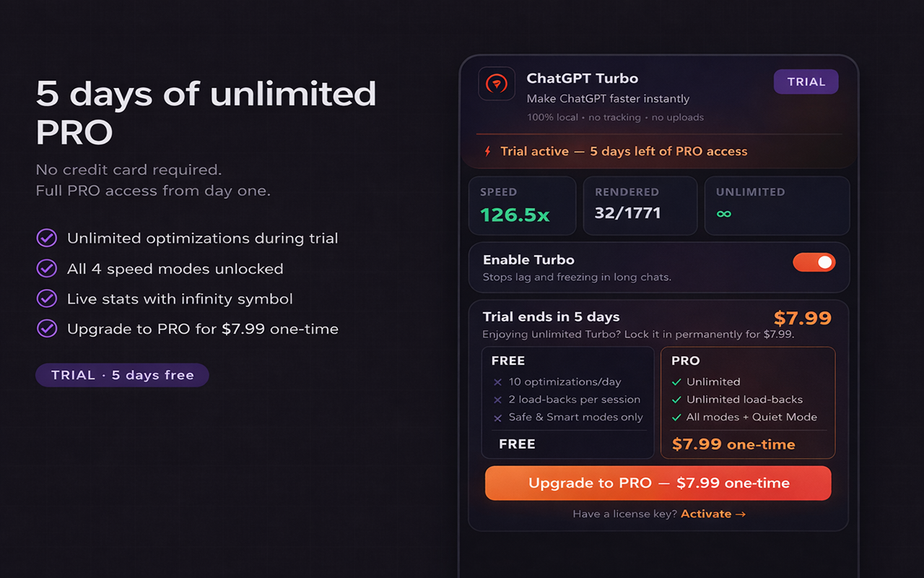Click the X beside 'Safe & Smart modes only'

pos(497,417)
